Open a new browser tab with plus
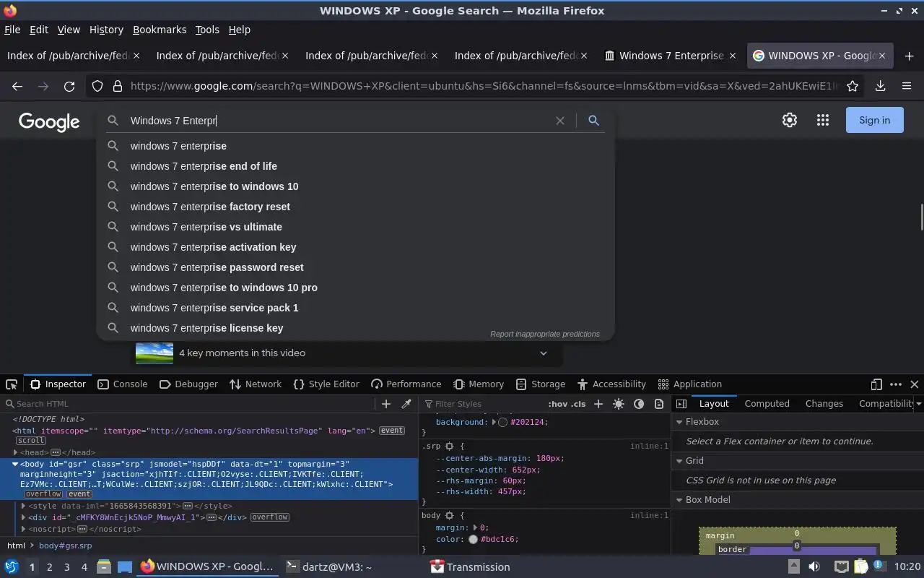 click(x=909, y=56)
